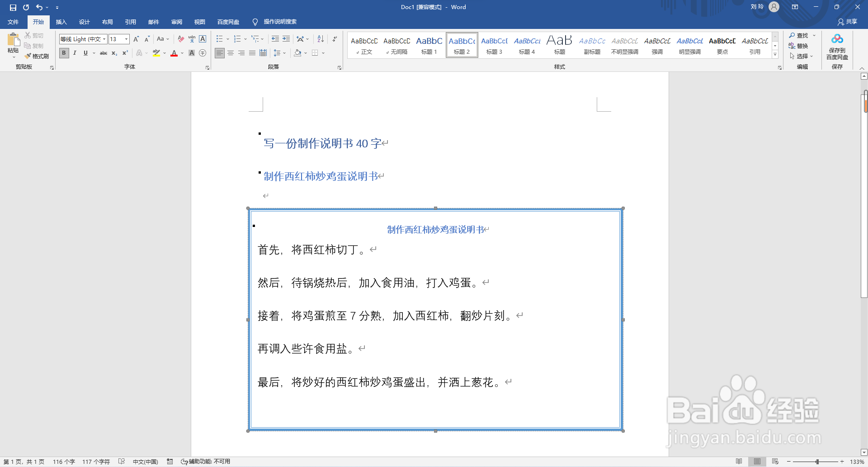Sort the selection with the A-Z icon
This screenshot has height=467, width=868.
click(x=321, y=39)
